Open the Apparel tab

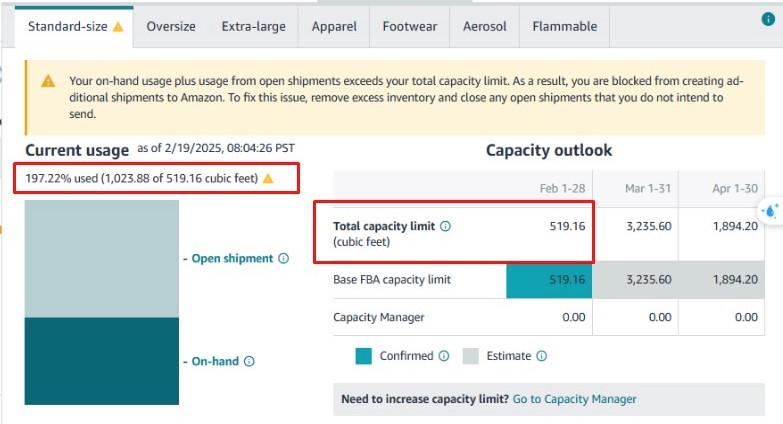tap(334, 26)
